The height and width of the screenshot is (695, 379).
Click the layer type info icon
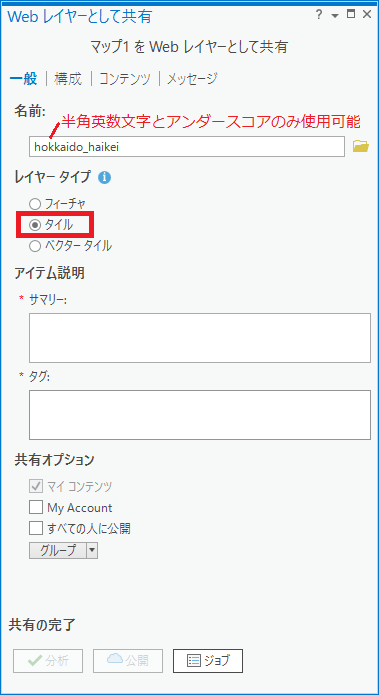tap(105, 178)
